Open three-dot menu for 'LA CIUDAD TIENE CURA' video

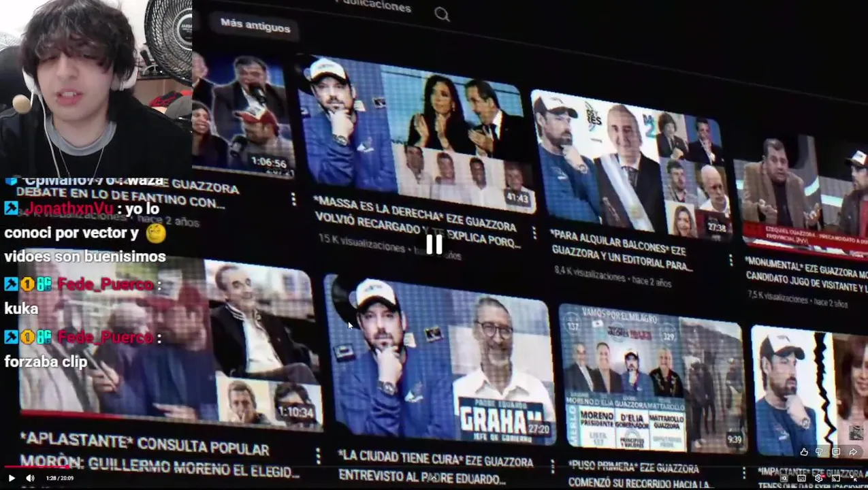[x=552, y=466]
